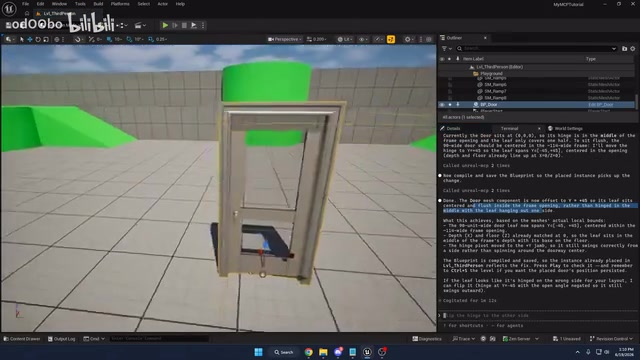
Task: Open play options three-dot menu
Action: pyautogui.click(x=203, y=25)
